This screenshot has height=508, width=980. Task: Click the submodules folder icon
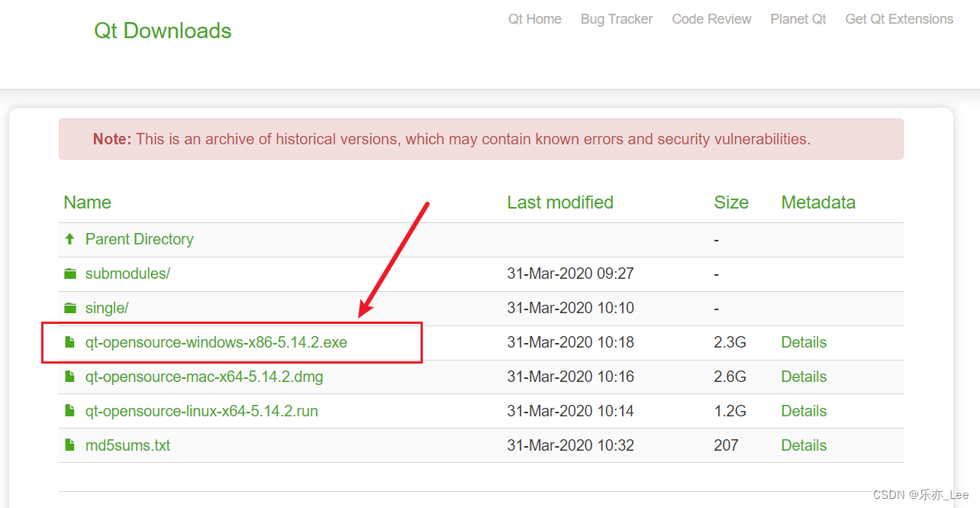[70, 273]
